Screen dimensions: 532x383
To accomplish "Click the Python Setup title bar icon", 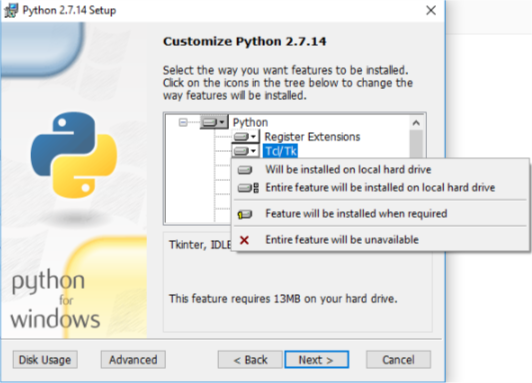I will [11, 11].
